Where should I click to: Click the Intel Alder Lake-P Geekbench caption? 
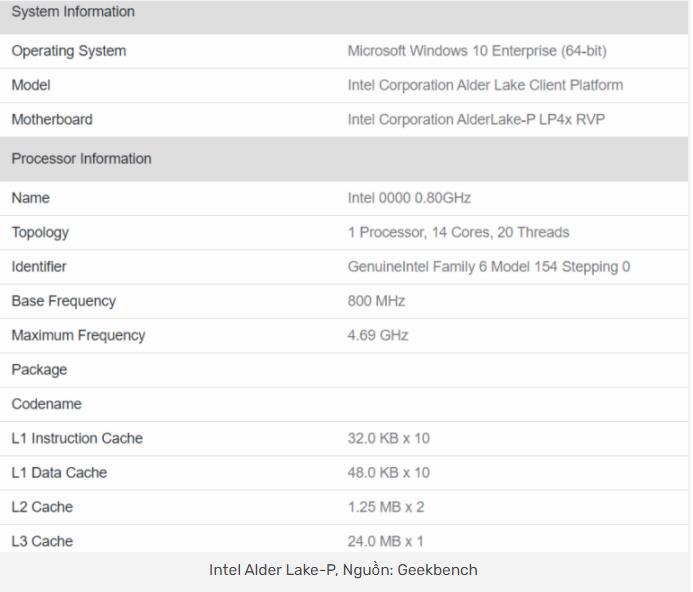click(343, 570)
